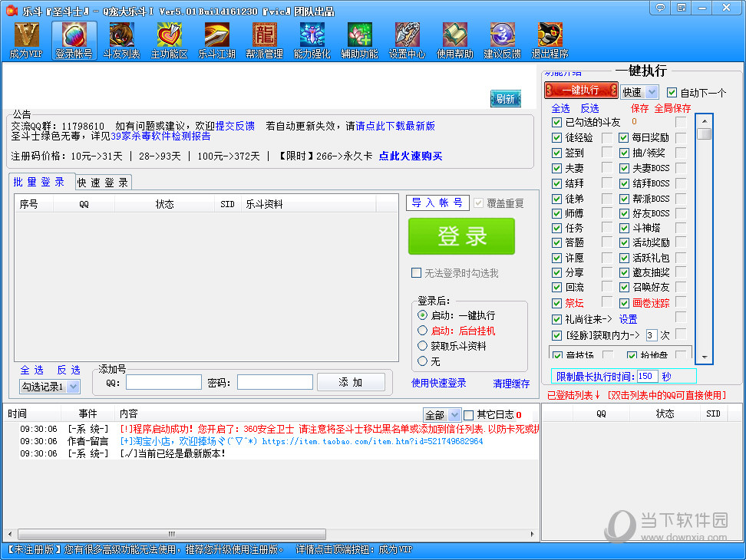Uncheck the 徒经验 checkbox
Image resolution: width=746 pixels, height=560 pixels.
(x=556, y=138)
